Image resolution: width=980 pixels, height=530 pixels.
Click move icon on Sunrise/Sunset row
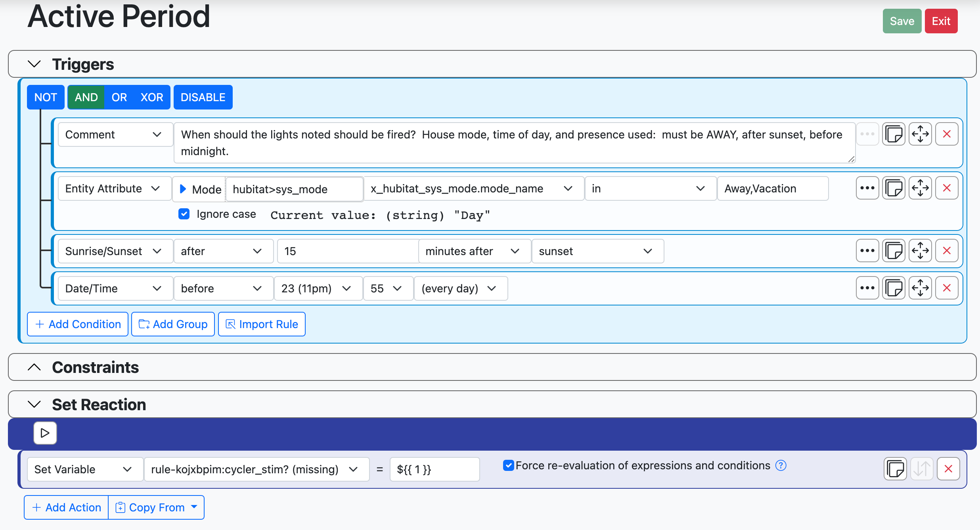click(x=920, y=251)
